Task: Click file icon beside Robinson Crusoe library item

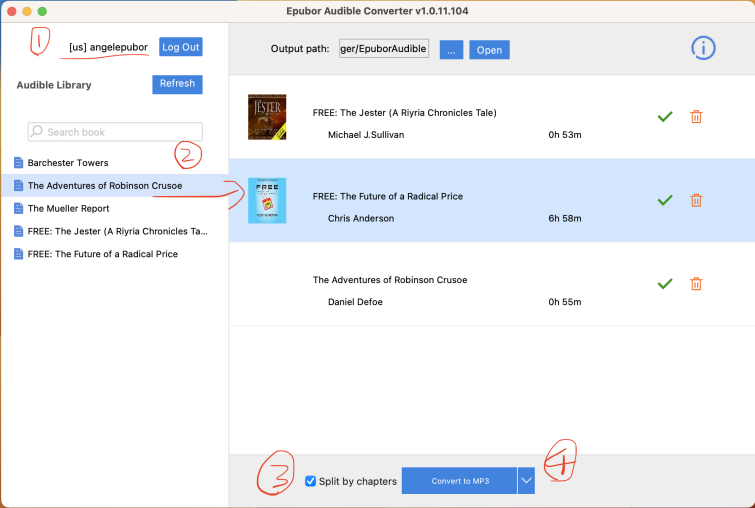Action: pos(18,185)
